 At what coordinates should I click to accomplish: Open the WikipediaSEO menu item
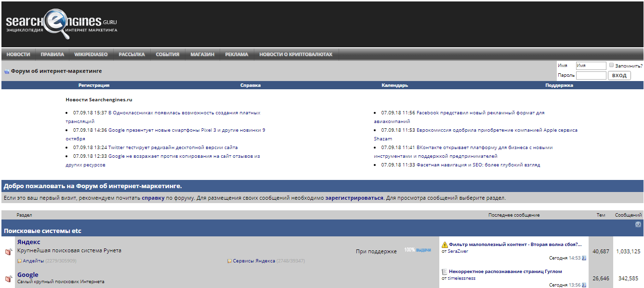pos(91,55)
